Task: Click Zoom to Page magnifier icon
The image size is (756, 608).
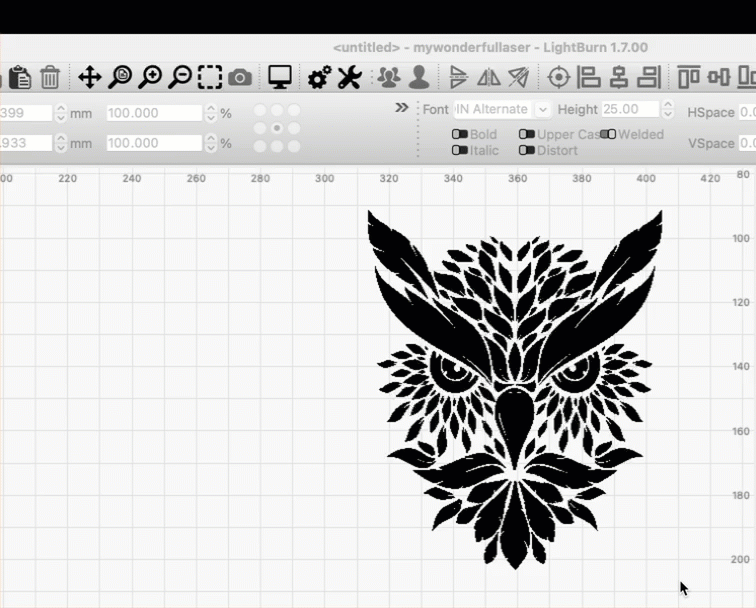Action: click(120, 77)
